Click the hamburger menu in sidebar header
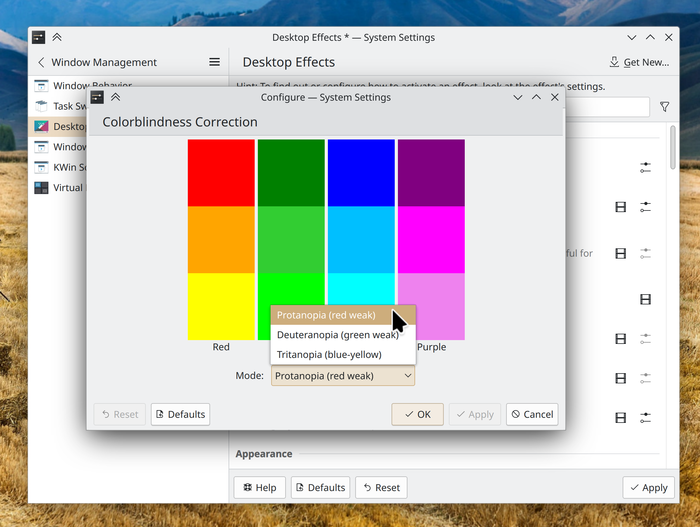The image size is (700, 527). [214, 62]
